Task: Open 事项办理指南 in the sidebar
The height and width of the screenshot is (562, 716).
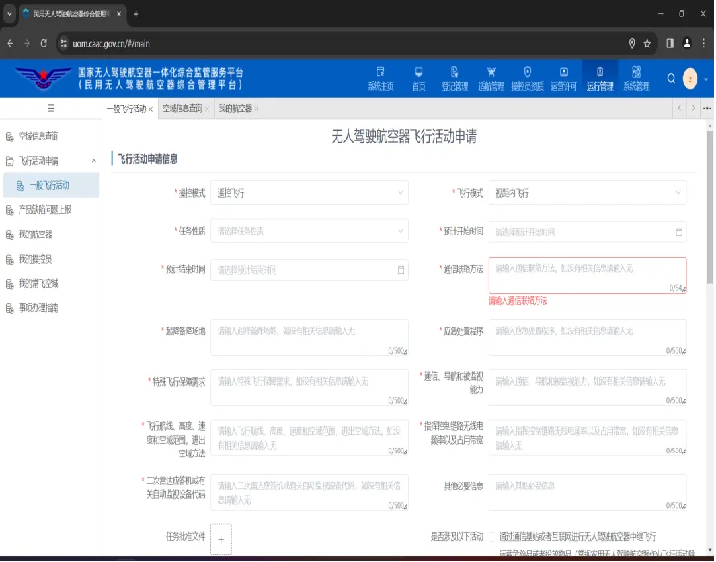Action: (x=38, y=308)
